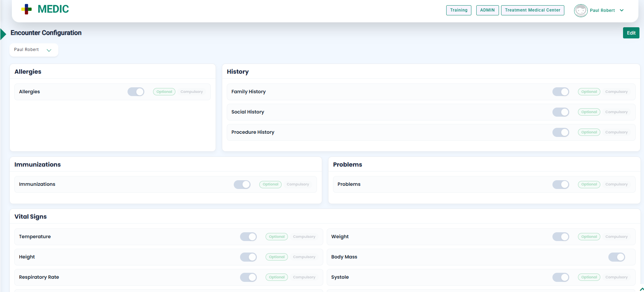Select Compulsory for Weight
The width and height of the screenshot is (644, 292).
(x=616, y=237)
